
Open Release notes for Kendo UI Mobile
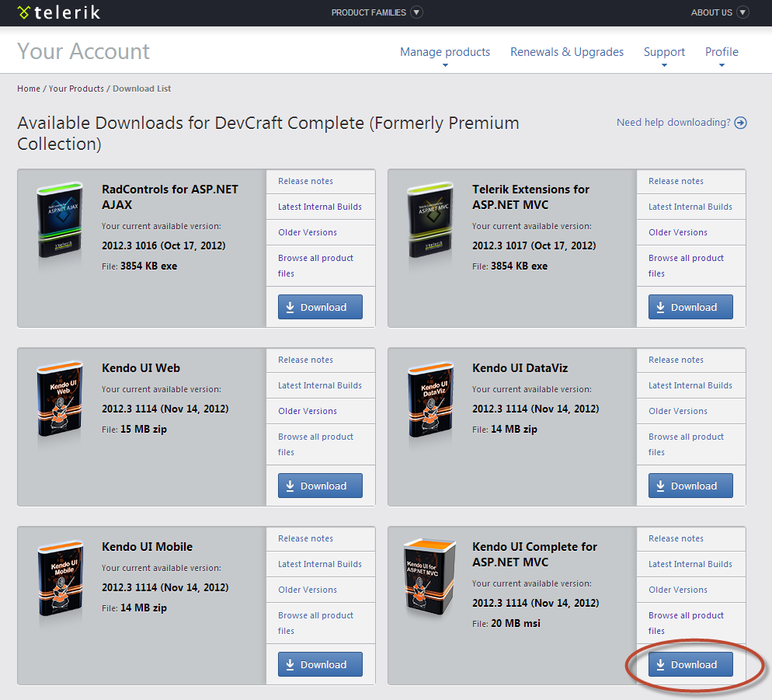click(x=306, y=539)
